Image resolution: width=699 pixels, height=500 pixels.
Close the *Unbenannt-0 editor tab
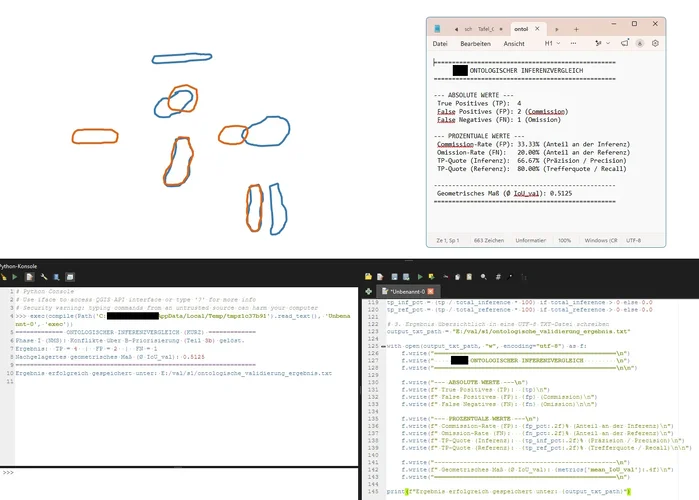click(x=431, y=291)
